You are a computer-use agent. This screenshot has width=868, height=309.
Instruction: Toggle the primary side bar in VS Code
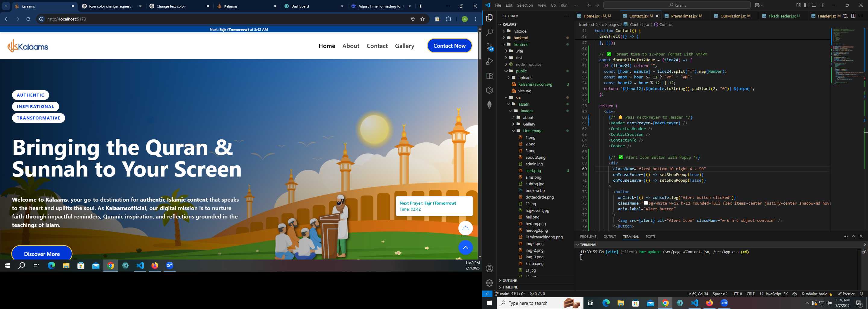click(806, 5)
